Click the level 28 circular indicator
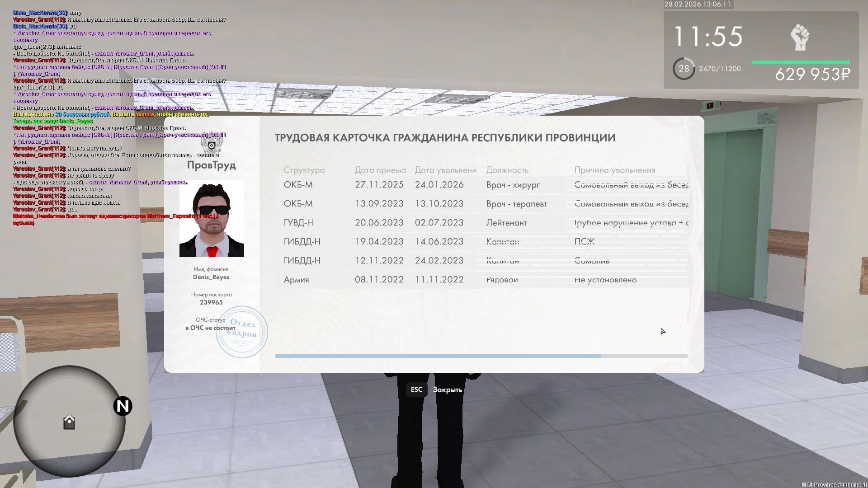 coord(684,69)
